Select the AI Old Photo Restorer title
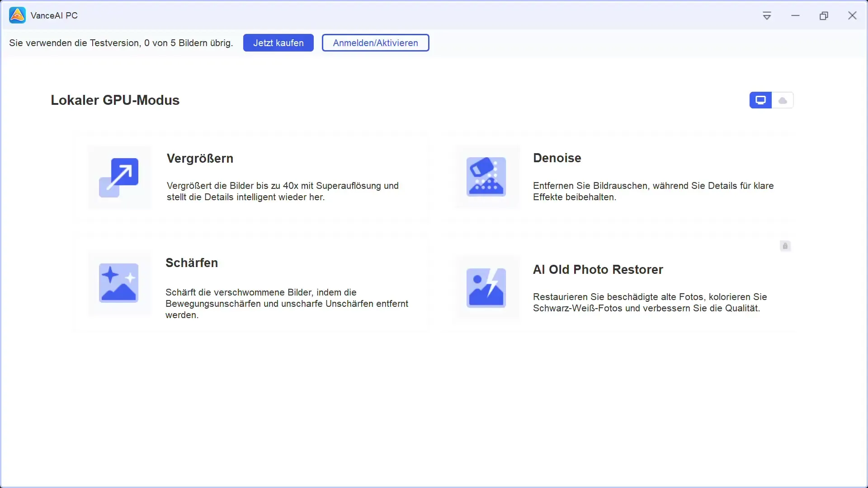868x488 pixels. [598, 270]
